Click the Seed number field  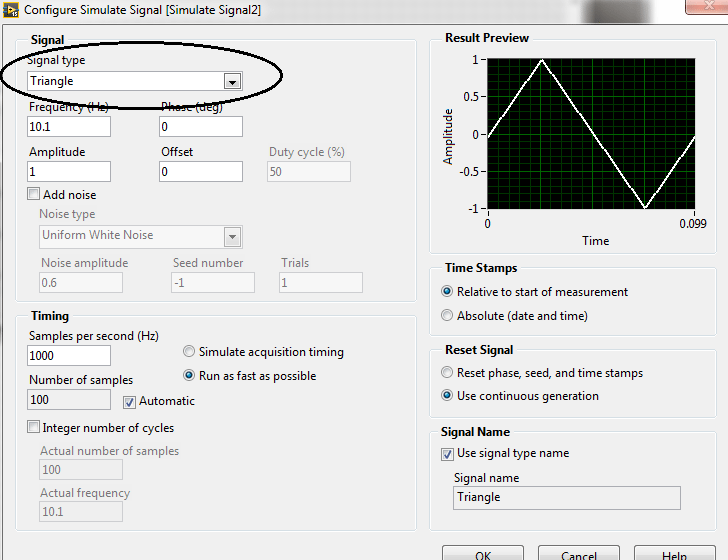pos(213,282)
